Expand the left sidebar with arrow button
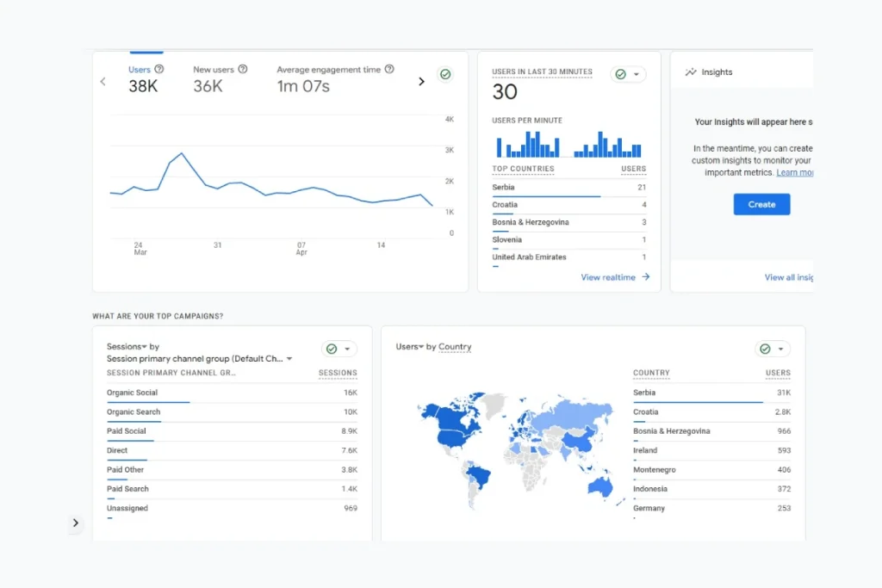The image size is (882, 588). click(75, 523)
